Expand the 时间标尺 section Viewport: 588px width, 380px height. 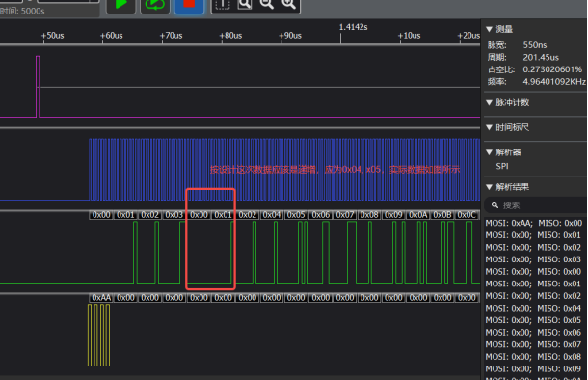coord(489,127)
